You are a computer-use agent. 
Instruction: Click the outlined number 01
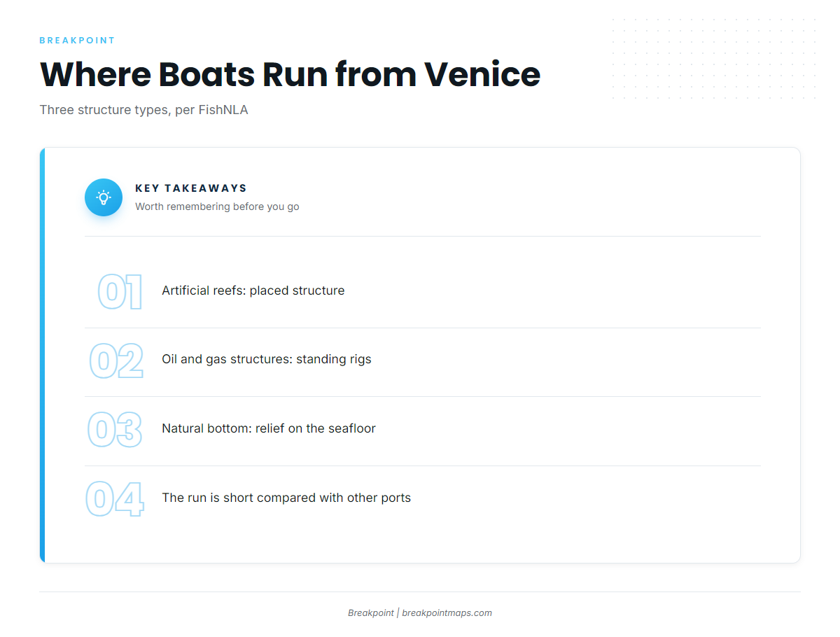click(120, 292)
